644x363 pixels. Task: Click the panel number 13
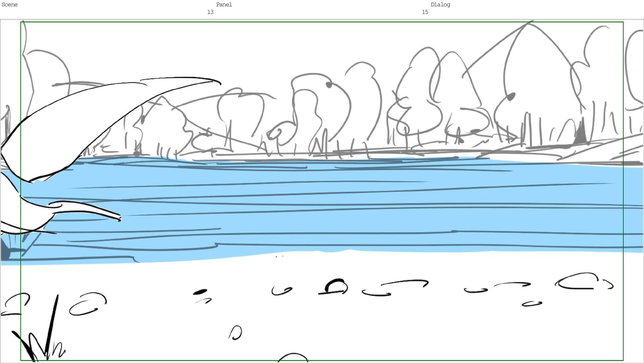pyautogui.click(x=210, y=12)
